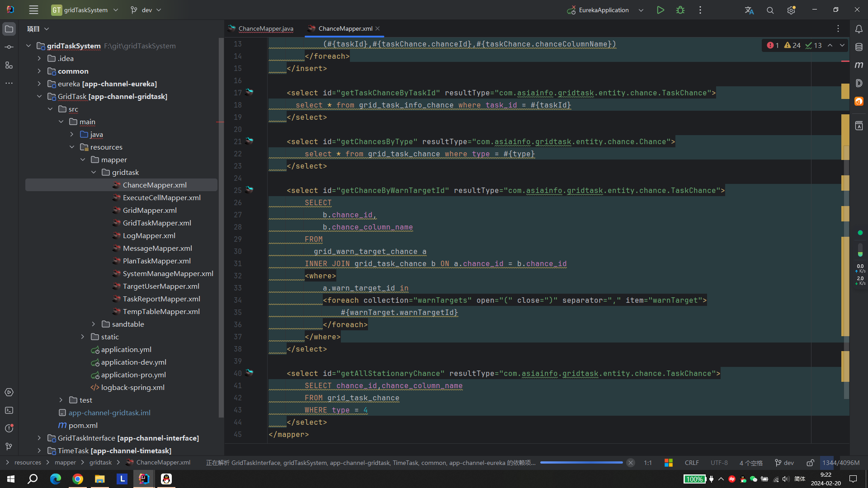Toggle the Project tool window
This screenshot has width=868, height=488.
coord(9,29)
